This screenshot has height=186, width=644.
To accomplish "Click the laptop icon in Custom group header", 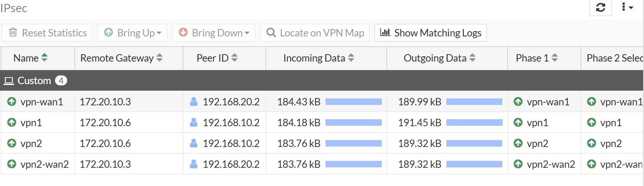I will point(9,81).
